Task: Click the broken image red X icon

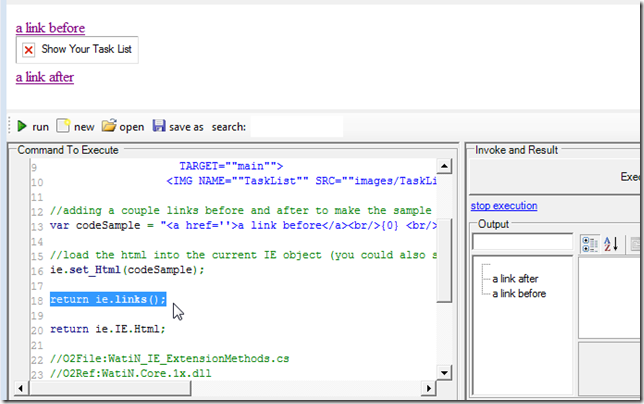Action: 29,49
